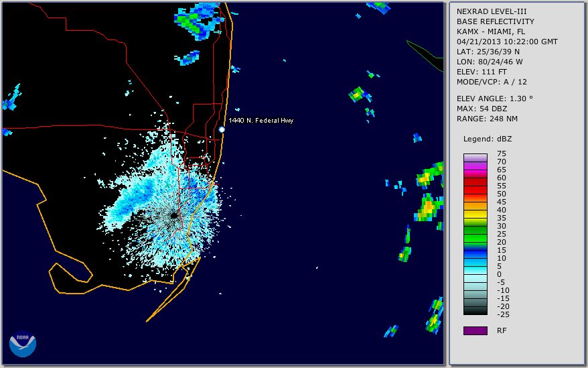The height and width of the screenshot is (368, 588).
Task: Click the radar site center black dot
Action: point(174,216)
